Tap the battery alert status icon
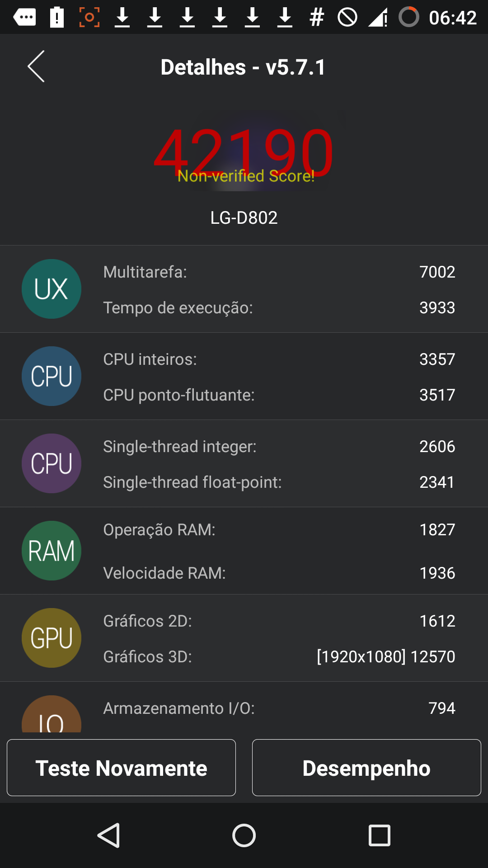 tap(57, 17)
